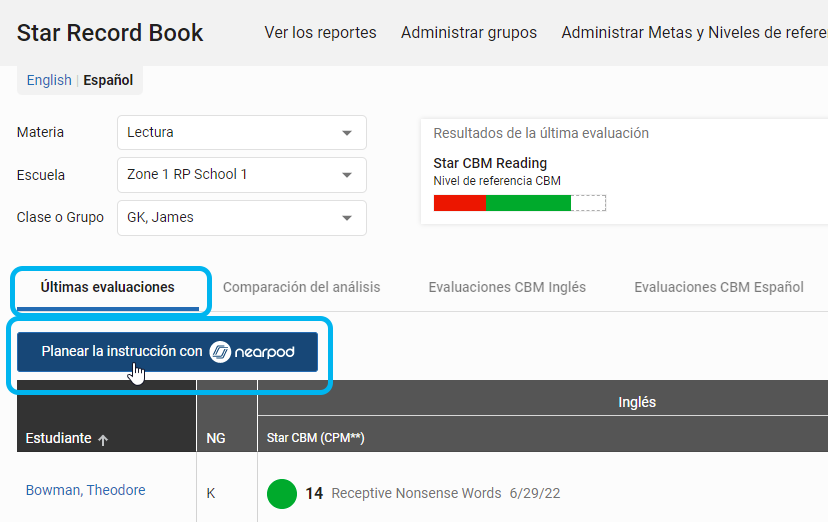Click the Star Record Book title
828x522 pixels.
pos(110,33)
